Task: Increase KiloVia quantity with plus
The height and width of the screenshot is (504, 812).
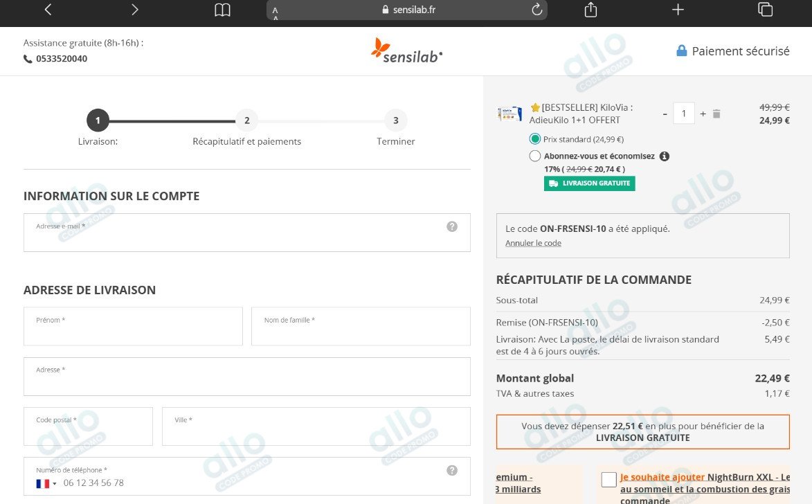Action: point(703,114)
